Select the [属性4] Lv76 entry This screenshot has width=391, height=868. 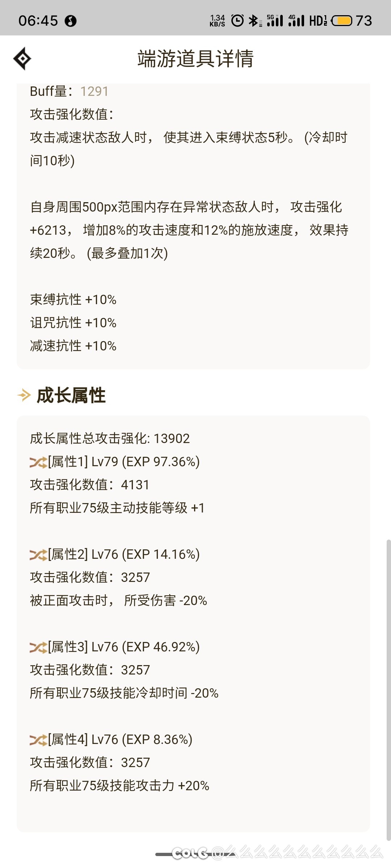coord(120,740)
